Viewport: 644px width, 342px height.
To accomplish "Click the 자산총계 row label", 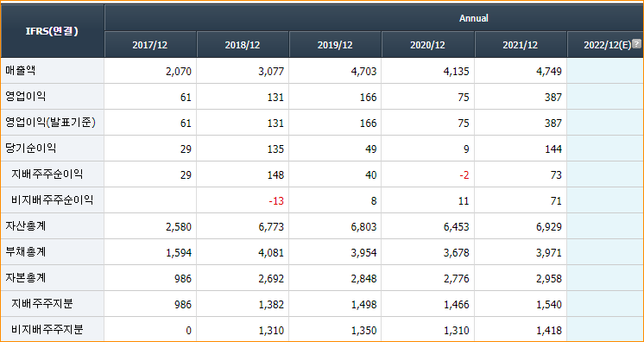I will (25, 226).
